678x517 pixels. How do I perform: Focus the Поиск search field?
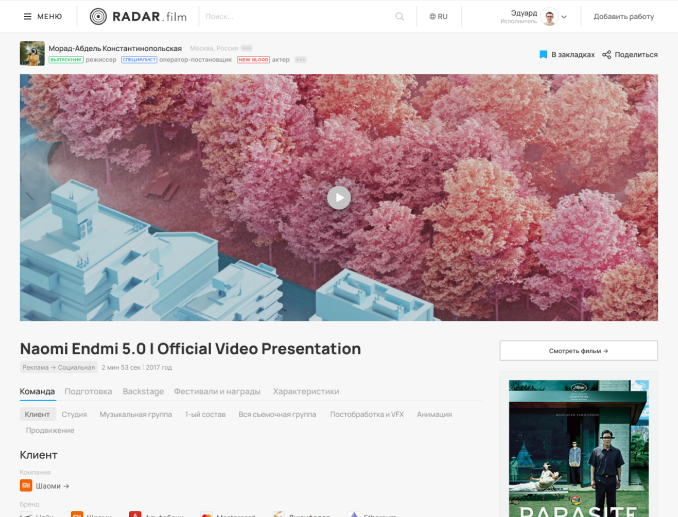coord(298,16)
